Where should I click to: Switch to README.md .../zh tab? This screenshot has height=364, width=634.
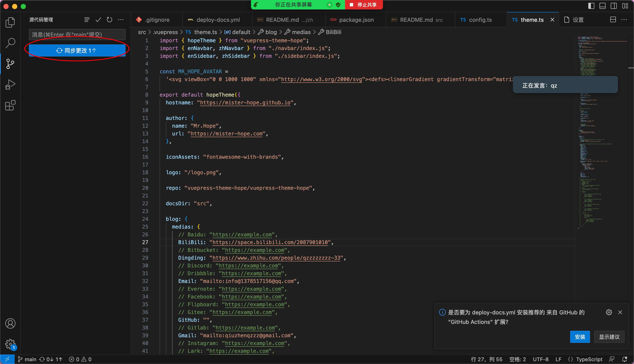(289, 20)
